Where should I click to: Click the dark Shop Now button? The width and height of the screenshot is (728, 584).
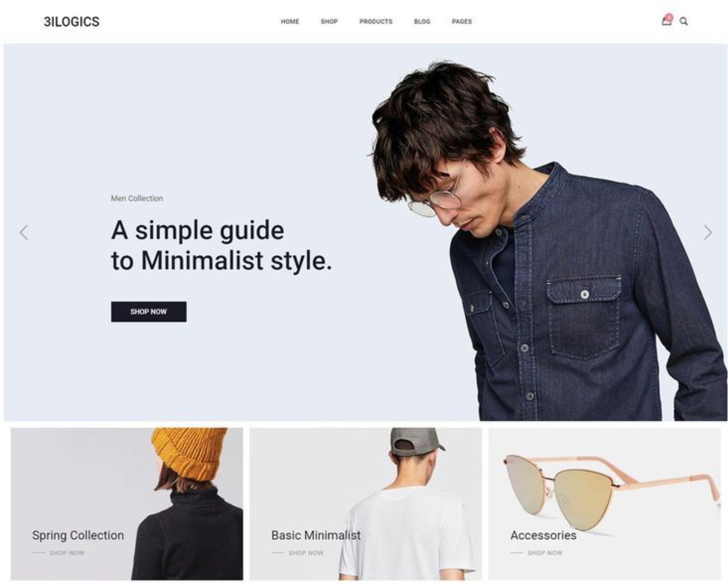pyautogui.click(x=149, y=312)
